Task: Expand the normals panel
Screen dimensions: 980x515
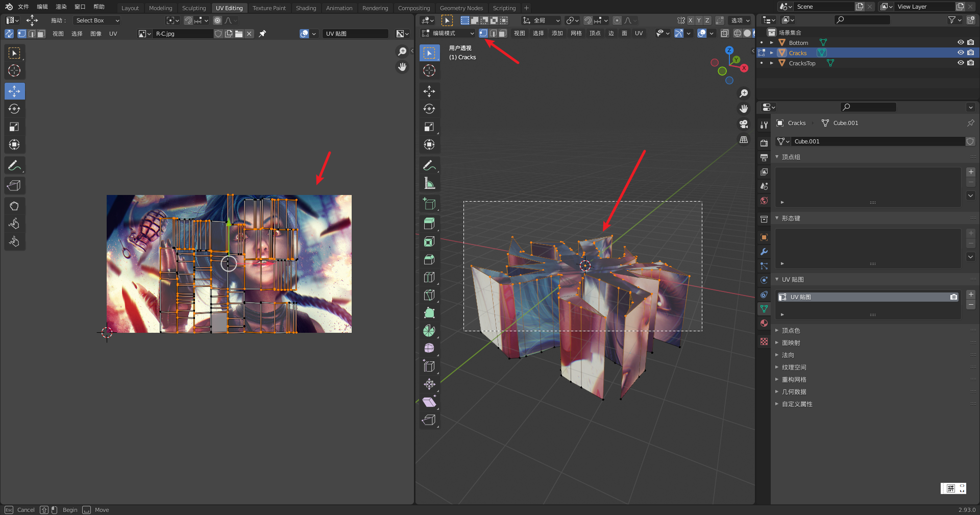Action: click(x=788, y=355)
